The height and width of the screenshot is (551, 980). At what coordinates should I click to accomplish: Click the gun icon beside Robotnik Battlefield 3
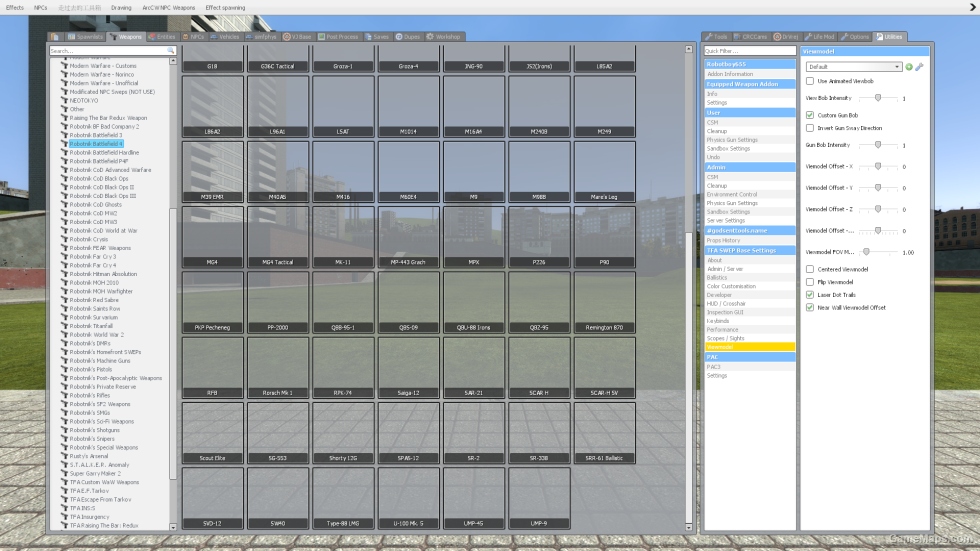click(x=64, y=135)
